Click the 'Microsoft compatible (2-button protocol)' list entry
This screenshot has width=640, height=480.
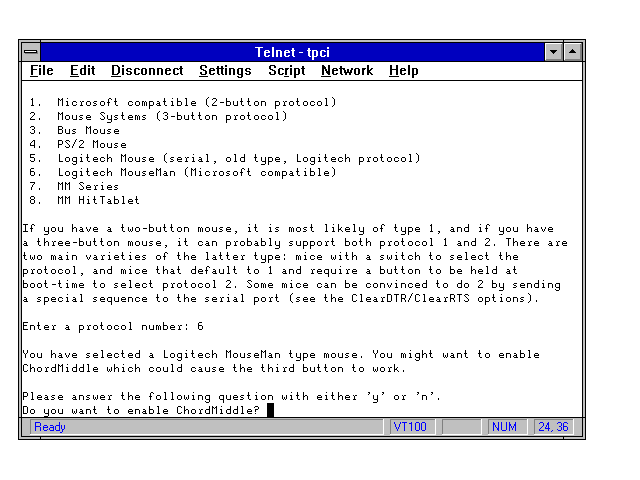(x=196, y=102)
